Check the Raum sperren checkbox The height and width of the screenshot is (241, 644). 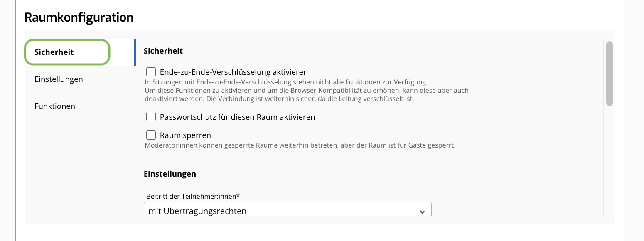pos(151,135)
